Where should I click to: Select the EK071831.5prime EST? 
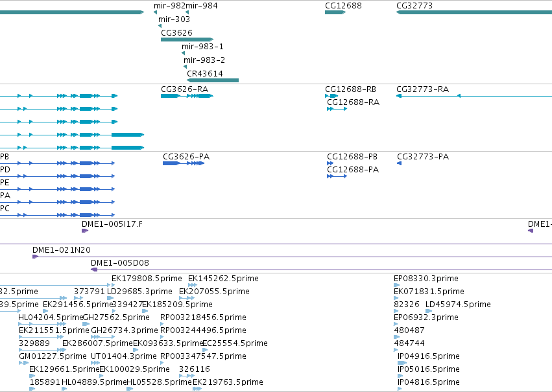(x=396, y=298)
